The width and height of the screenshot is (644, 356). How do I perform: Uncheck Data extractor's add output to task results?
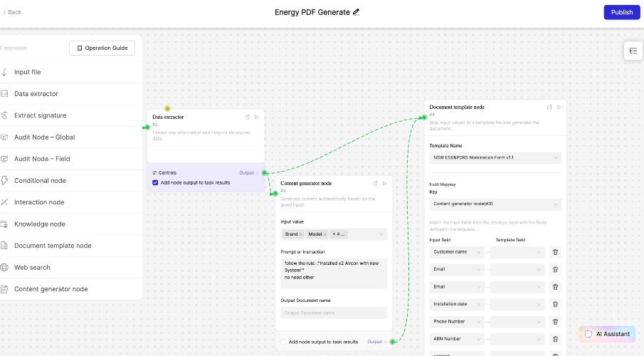coord(156,183)
